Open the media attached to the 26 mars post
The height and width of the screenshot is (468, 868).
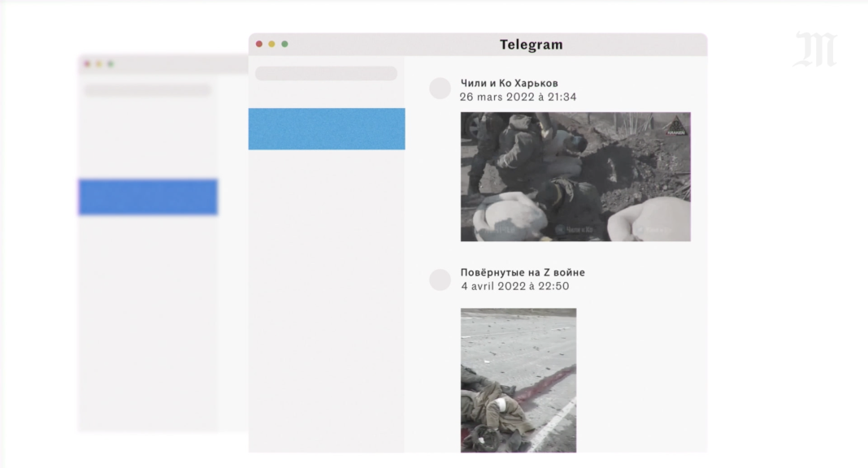click(x=575, y=177)
